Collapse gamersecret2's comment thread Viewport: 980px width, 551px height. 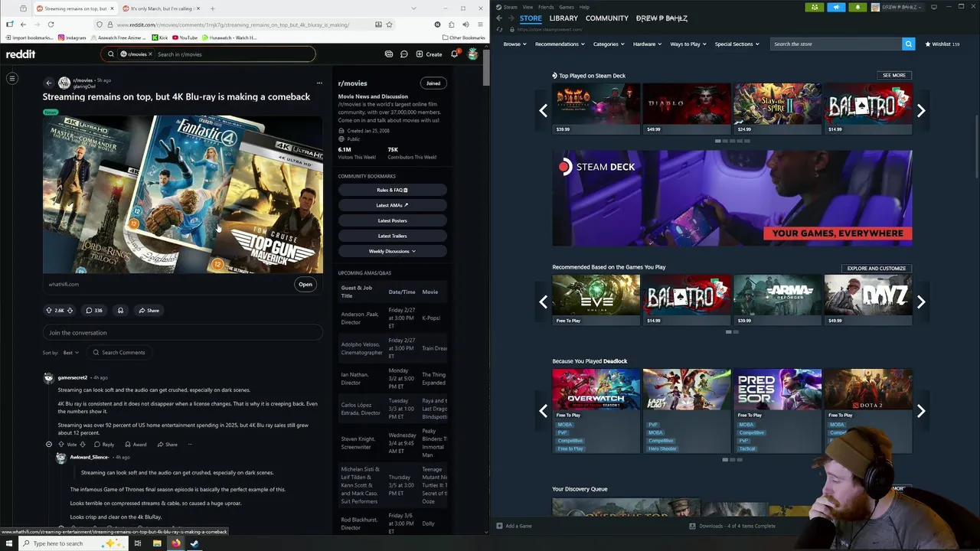click(49, 445)
